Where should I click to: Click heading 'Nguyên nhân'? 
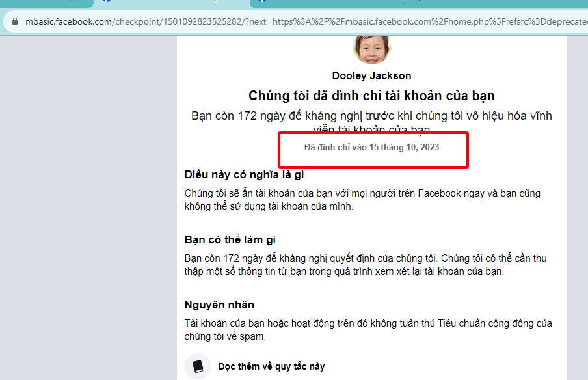[219, 305]
